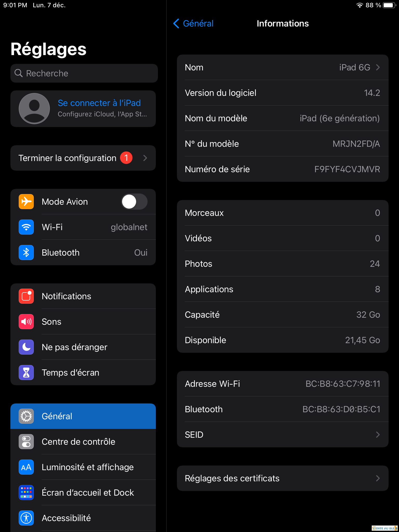This screenshot has width=399, height=532.
Task: Tap Se connecter à l'iPad link
Action: click(99, 103)
